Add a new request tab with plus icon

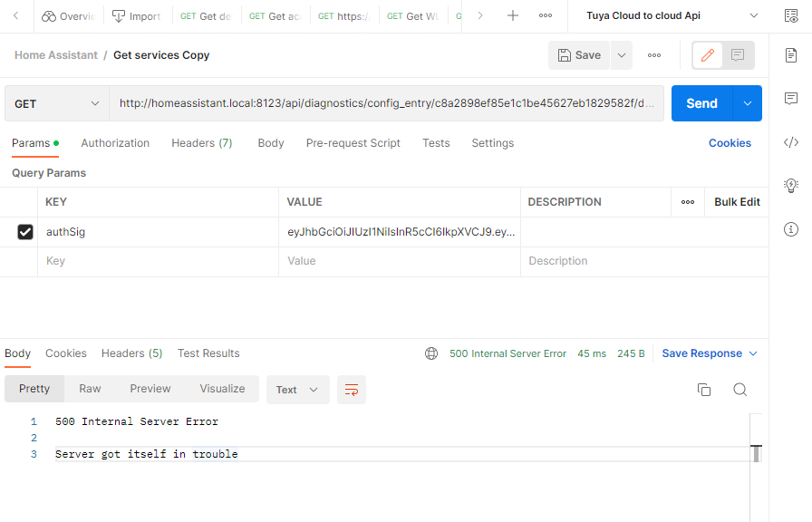tap(513, 15)
